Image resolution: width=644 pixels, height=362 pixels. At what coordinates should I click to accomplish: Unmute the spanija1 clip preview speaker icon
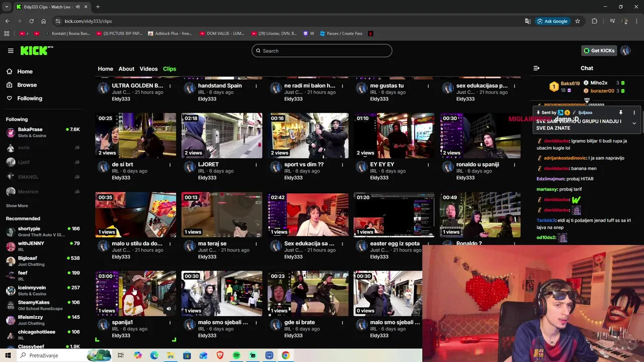tap(169, 309)
